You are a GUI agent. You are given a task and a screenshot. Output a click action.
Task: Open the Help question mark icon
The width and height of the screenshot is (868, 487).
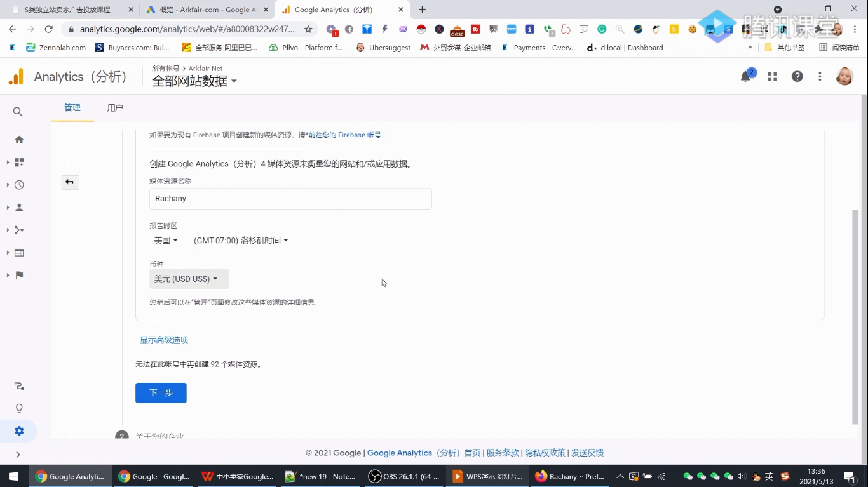796,76
